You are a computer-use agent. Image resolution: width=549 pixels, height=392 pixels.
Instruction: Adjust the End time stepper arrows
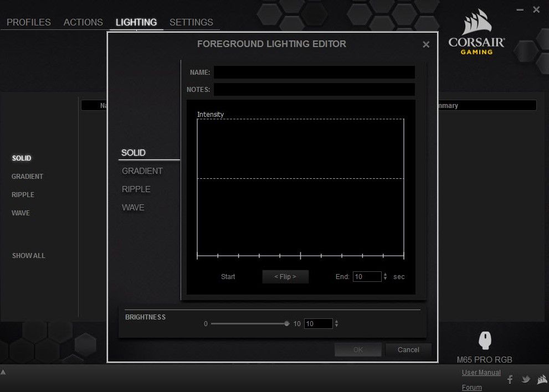click(385, 276)
